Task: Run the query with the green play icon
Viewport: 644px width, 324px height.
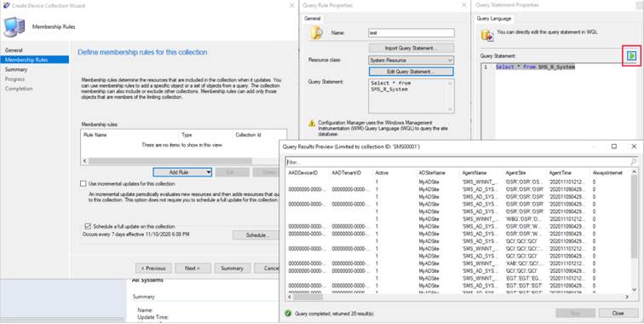Action: (x=631, y=56)
